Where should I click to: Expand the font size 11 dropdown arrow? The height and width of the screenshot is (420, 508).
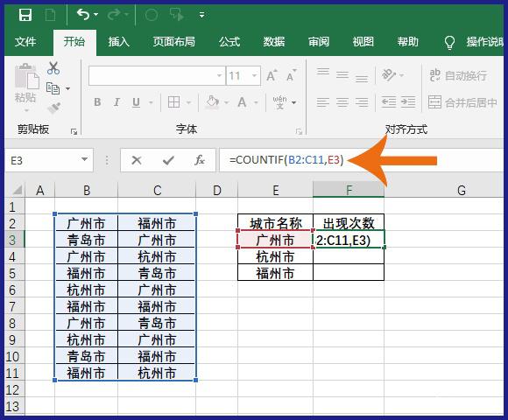pos(254,76)
